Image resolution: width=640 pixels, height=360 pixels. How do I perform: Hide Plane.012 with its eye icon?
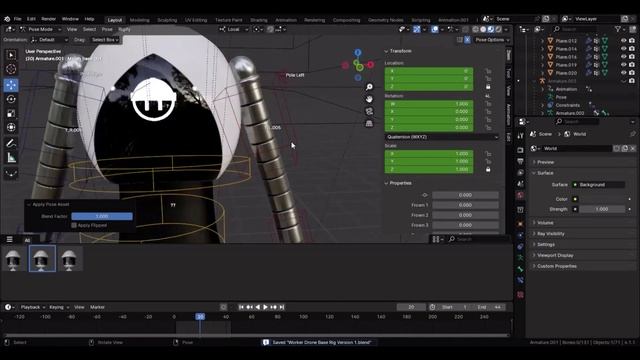tap(623, 41)
